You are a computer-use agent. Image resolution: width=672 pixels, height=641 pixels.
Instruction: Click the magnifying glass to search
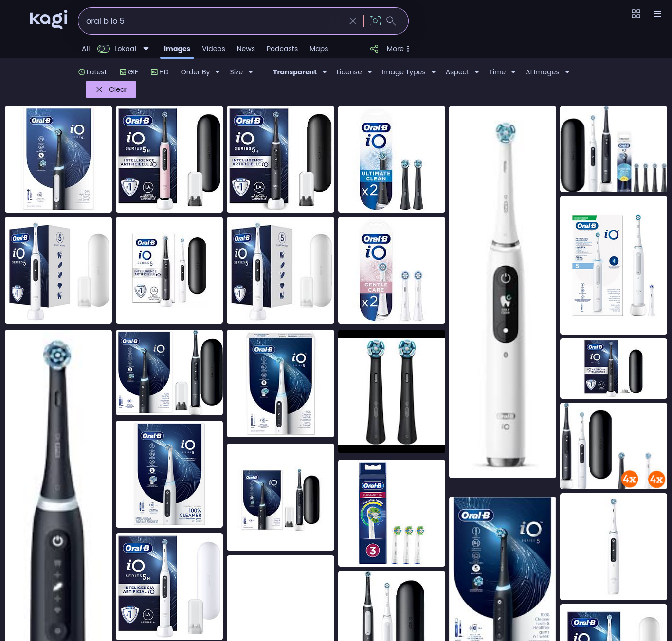coord(391,21)
